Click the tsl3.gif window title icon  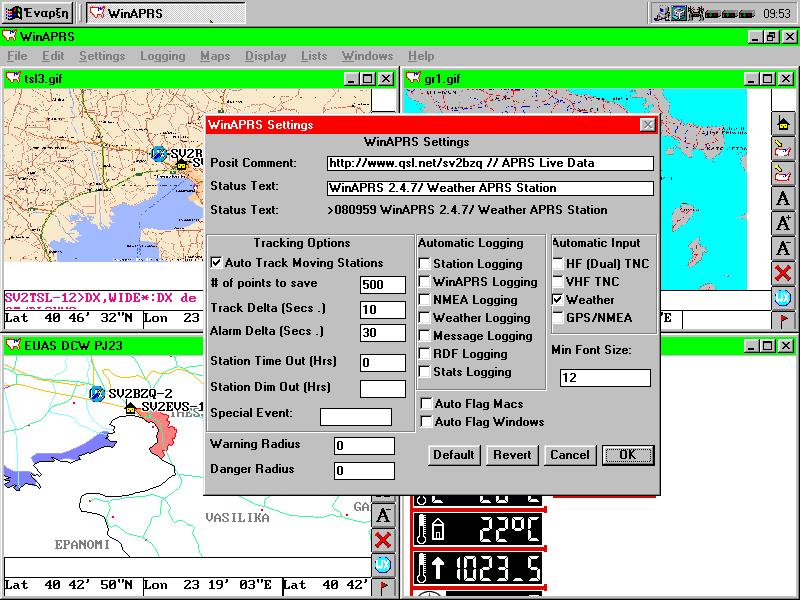coord(13,79)
